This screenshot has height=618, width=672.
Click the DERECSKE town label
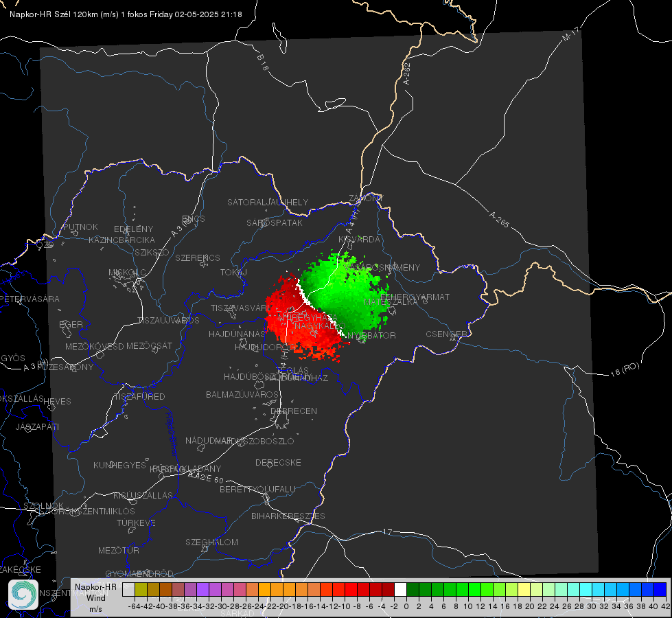(x=278, y=462)
